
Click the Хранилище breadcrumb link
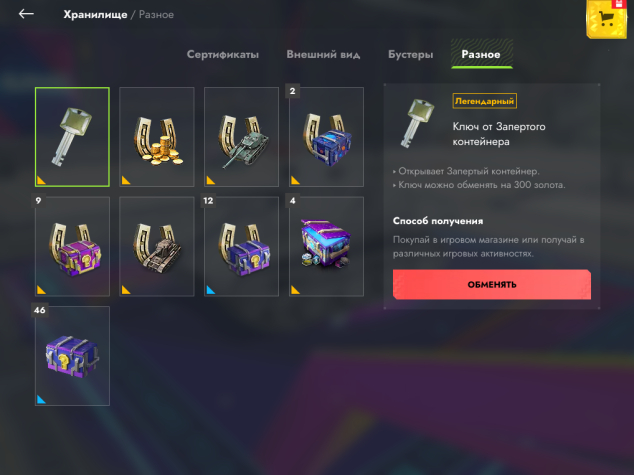(95, 15)
